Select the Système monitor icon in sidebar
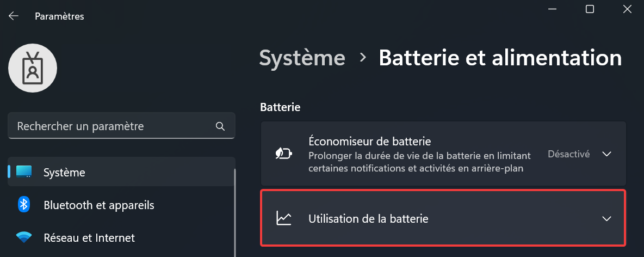Viewport: 644px width, 257px height. tap(24, 172)
